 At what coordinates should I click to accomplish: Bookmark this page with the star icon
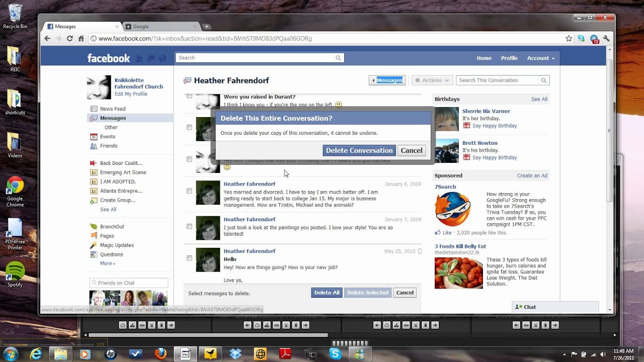[x=569, y=38]
